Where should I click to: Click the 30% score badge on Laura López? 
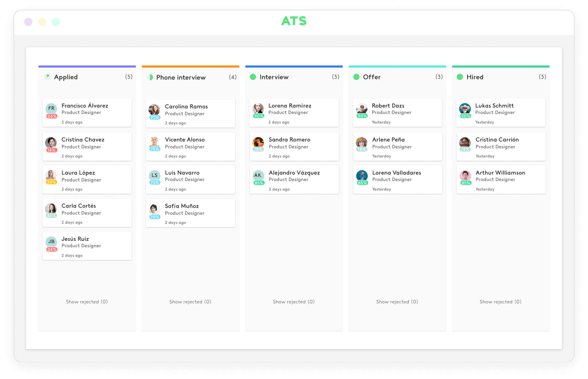click(x=51, y=182)
